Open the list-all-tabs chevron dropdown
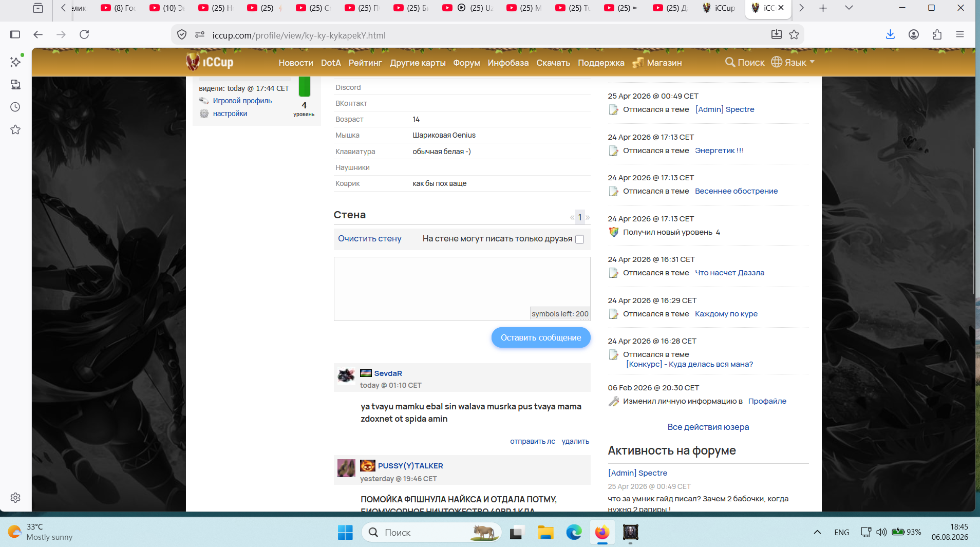The height and width of the screenshot is (547, 980). (x=849, y=8)
